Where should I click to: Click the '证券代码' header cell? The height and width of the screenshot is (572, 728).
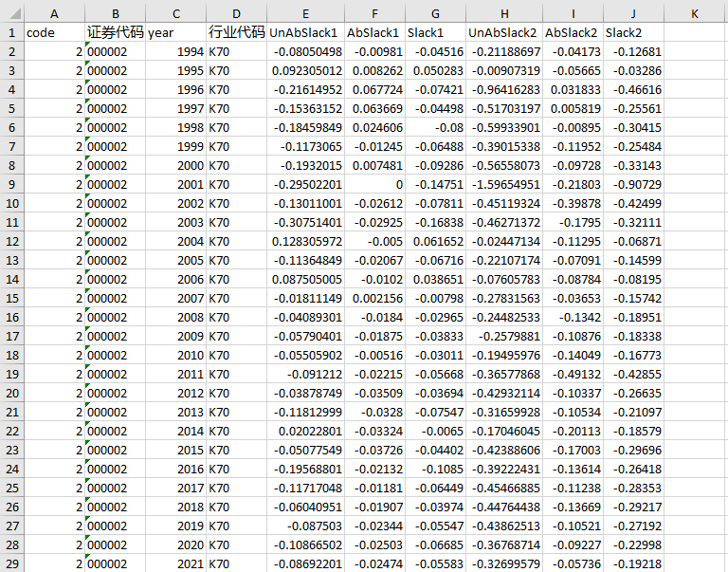tap(115, 32)
